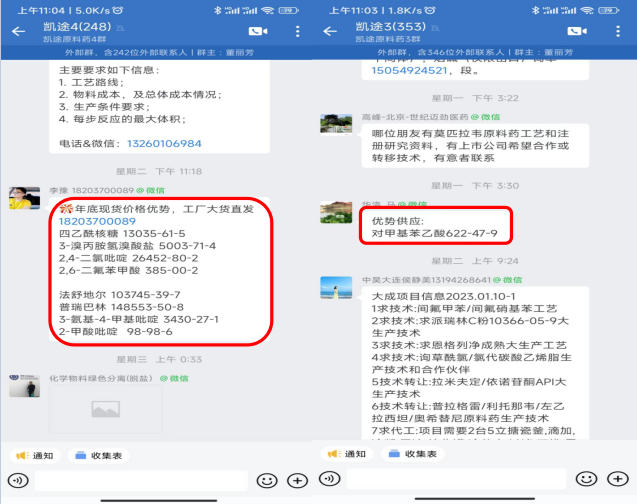This screenshot has height=504, width=637.
Task: Open more options menu in 凯途3
Action: coord(618,31)
